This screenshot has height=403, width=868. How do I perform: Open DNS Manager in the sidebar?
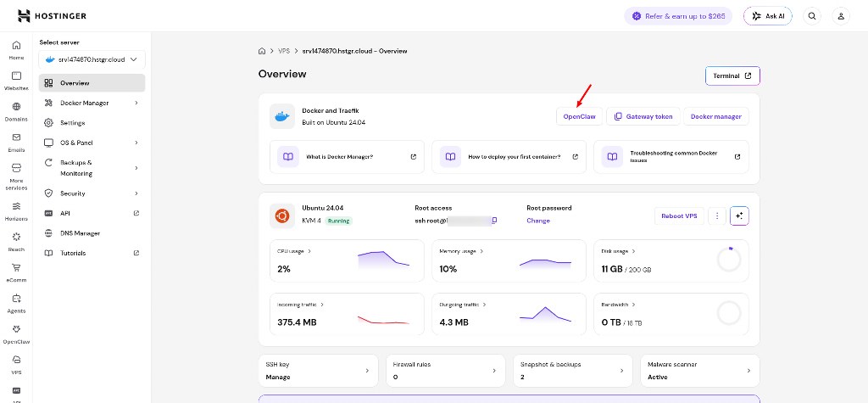(x=92, y=233)
